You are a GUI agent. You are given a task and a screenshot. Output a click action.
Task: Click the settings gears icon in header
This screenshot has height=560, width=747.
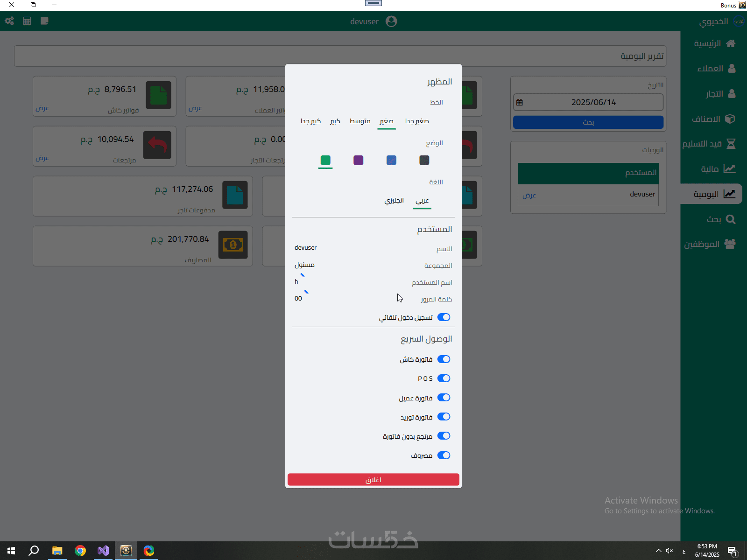(x=9, y=21)
